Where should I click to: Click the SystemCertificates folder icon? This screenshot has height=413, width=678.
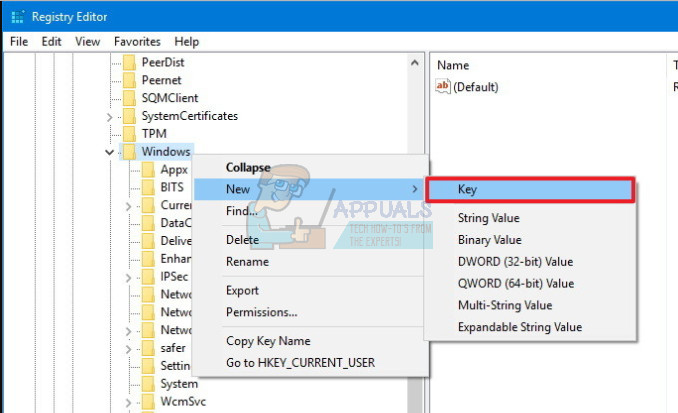(129, 116)
